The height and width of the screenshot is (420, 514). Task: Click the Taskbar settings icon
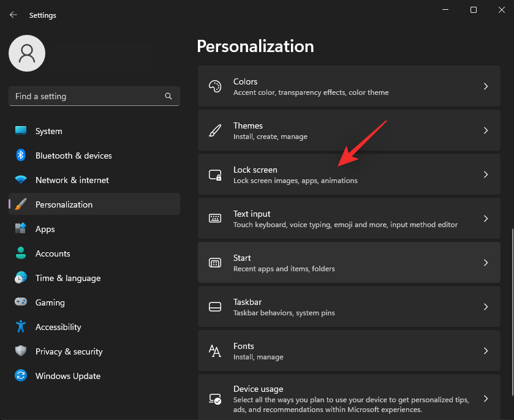click(x=215, y=306)
